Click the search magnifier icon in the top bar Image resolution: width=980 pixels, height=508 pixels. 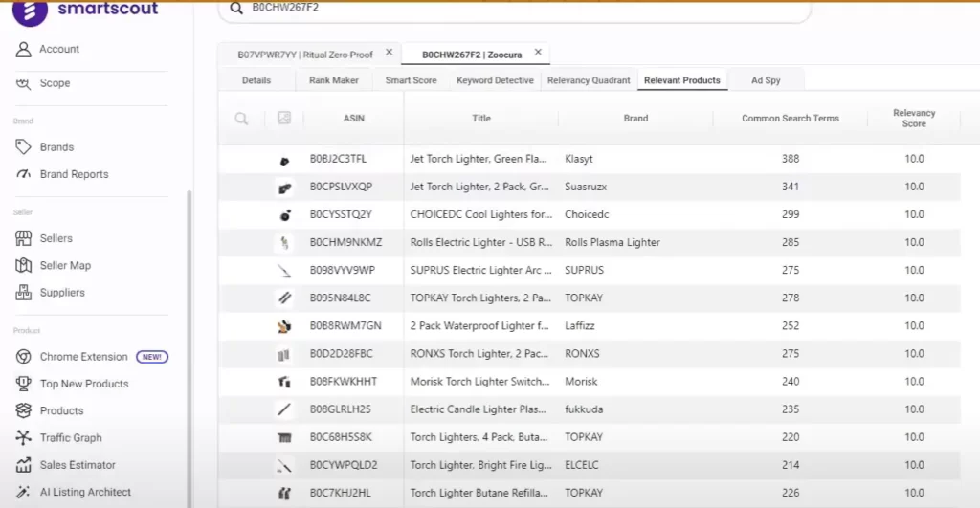(236, 8)
